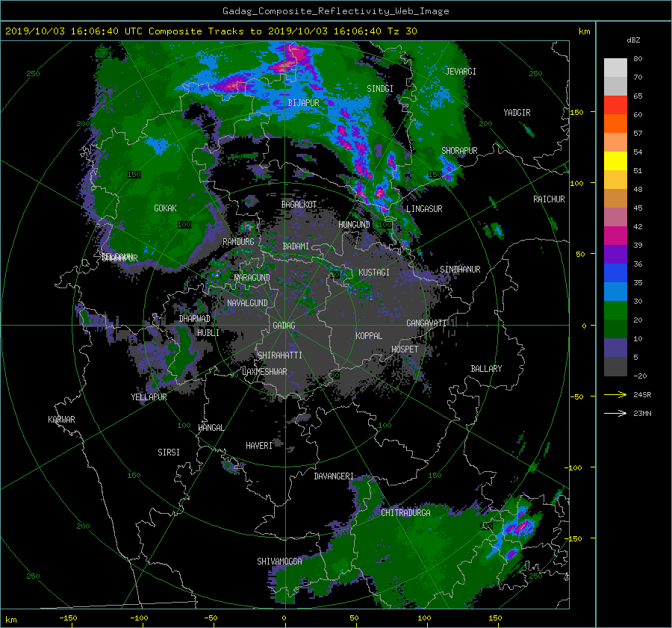The image size is (672, 628).
Task: Click the -150 mark on bottom axis
Action: pyautogui.click(x=68, y=618)
